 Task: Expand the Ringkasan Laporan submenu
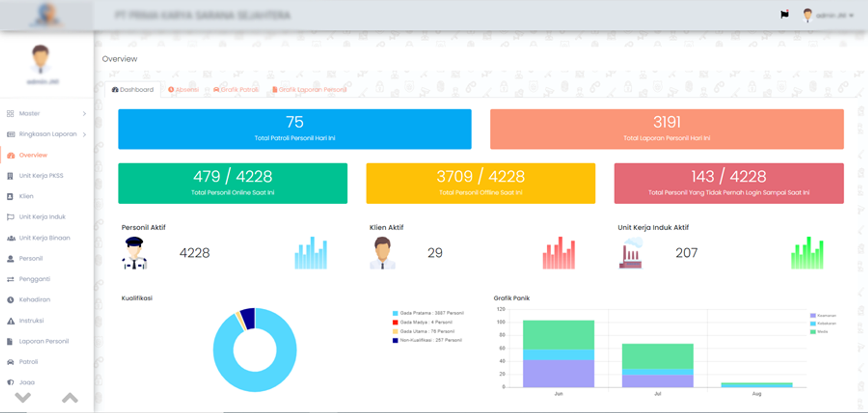[x=47, y=134]
